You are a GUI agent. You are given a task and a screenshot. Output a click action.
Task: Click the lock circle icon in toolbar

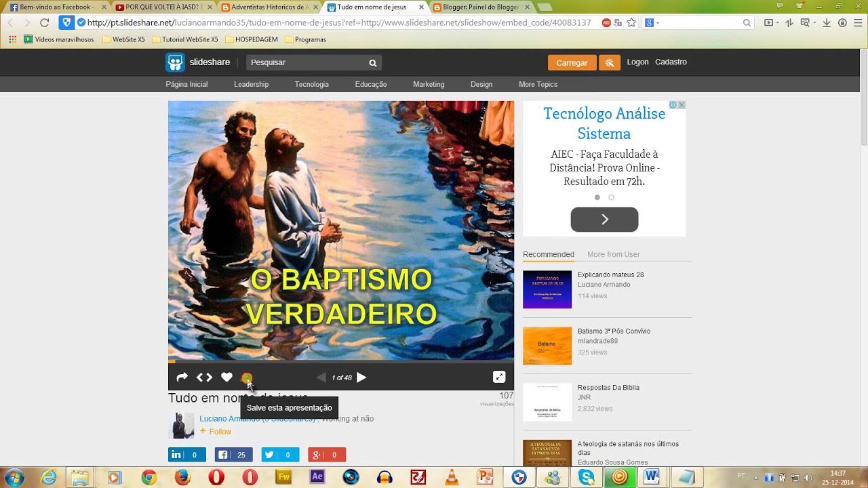tap(842, 22)
